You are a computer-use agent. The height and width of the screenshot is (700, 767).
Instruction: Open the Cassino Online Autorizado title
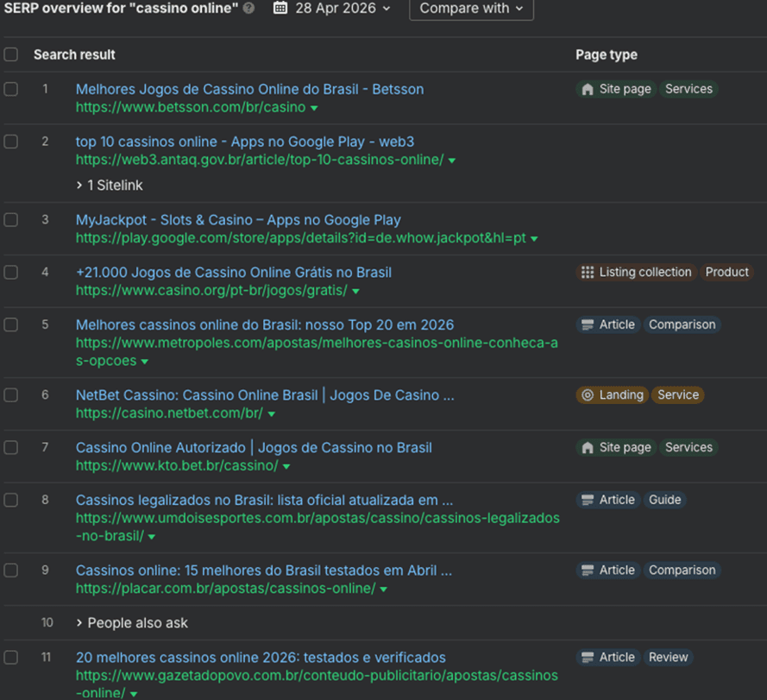[254, 447]
